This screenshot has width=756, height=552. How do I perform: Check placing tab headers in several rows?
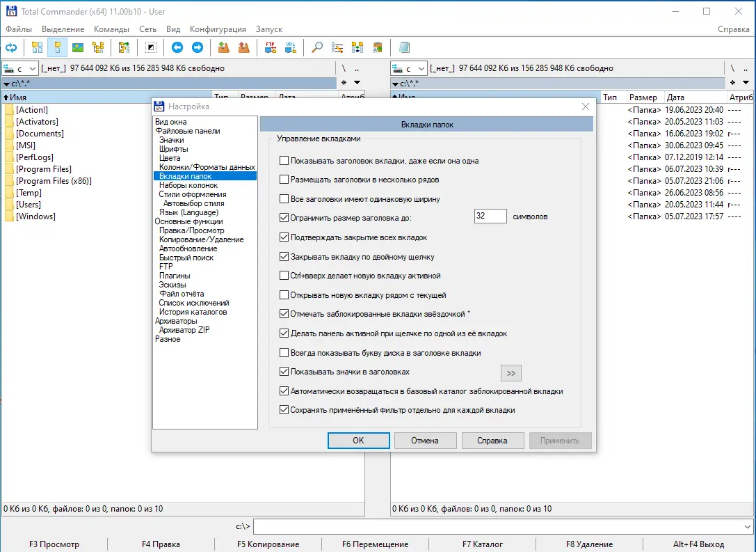(284, 180)
